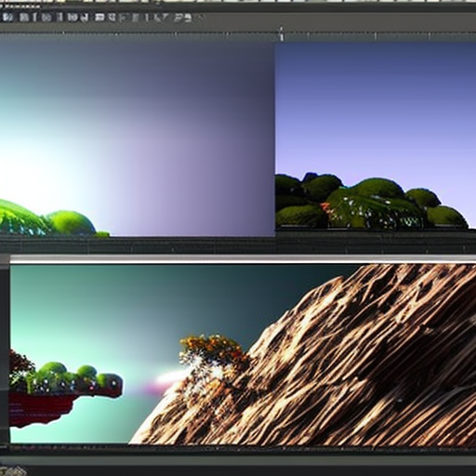Click the dark left edge panel beside bottom viewport

pos(5,350)
